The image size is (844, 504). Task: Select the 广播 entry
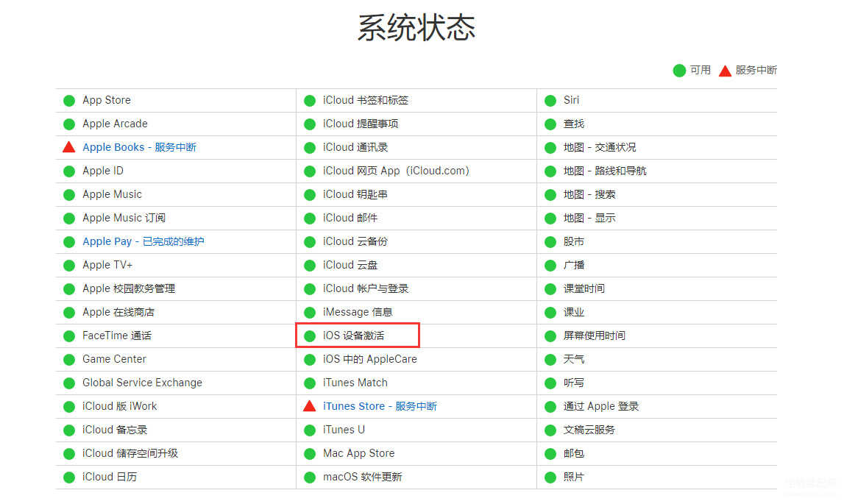pyautogui.click(x=574, y=266)
